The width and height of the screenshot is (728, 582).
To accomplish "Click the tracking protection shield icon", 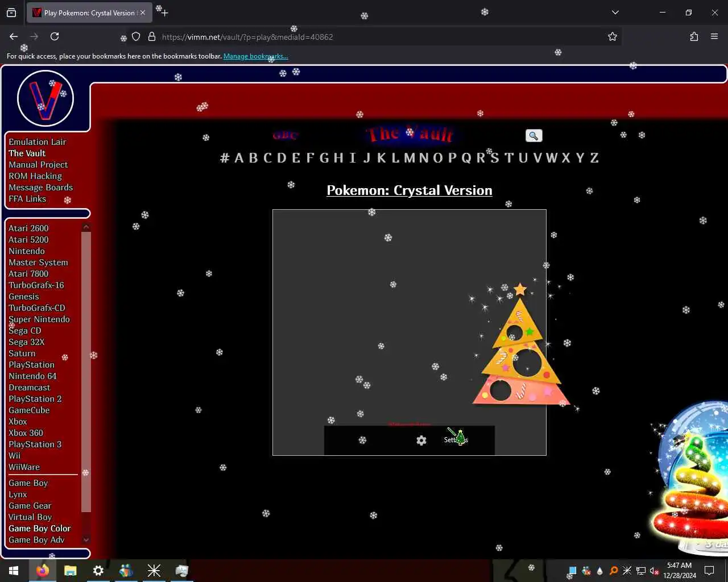I will (136, 36).
